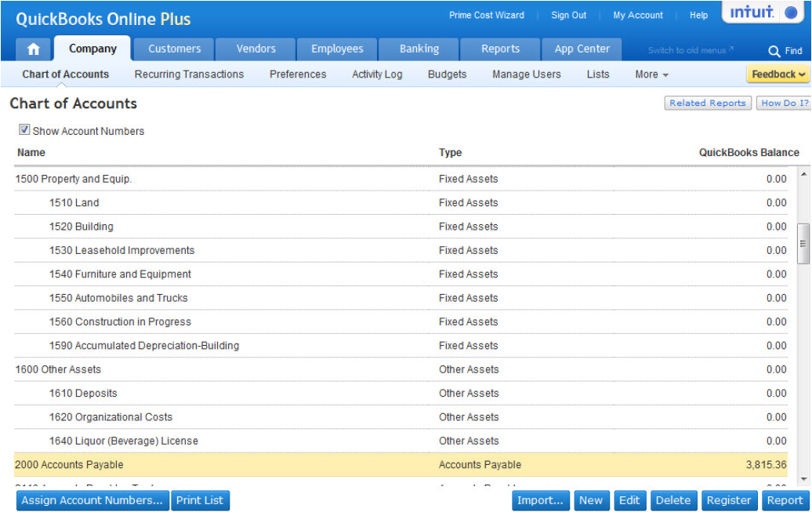Select the 2000 Accounts Payable row
This screenshot has height=512, width=812.
(401, 465)
